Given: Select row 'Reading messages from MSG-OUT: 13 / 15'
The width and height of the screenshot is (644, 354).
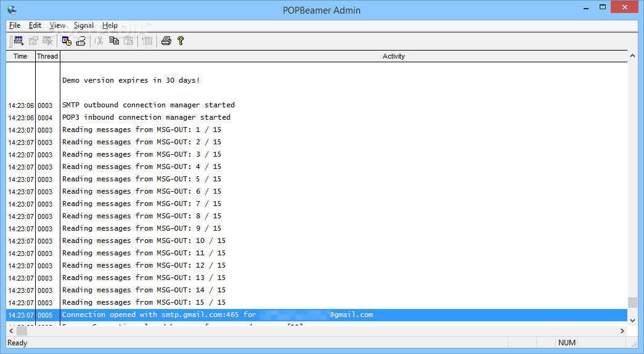Looking at the screenshot, I should (x=317, y=278).
